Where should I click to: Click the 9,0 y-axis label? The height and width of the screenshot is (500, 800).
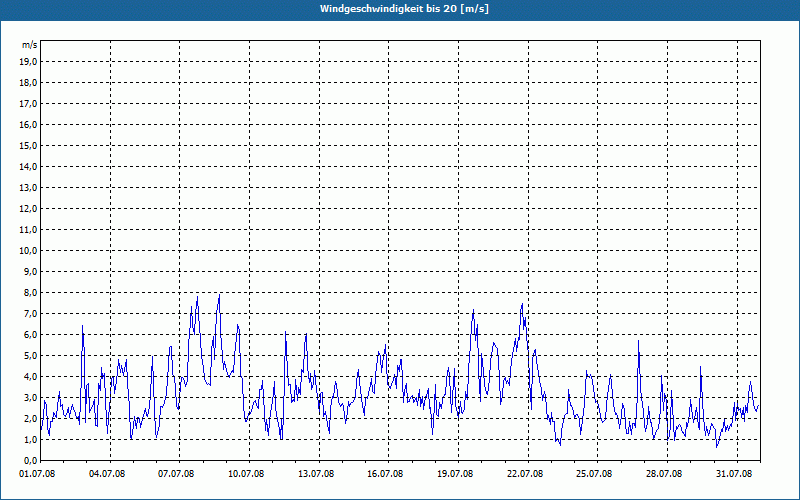coord(31,271)
